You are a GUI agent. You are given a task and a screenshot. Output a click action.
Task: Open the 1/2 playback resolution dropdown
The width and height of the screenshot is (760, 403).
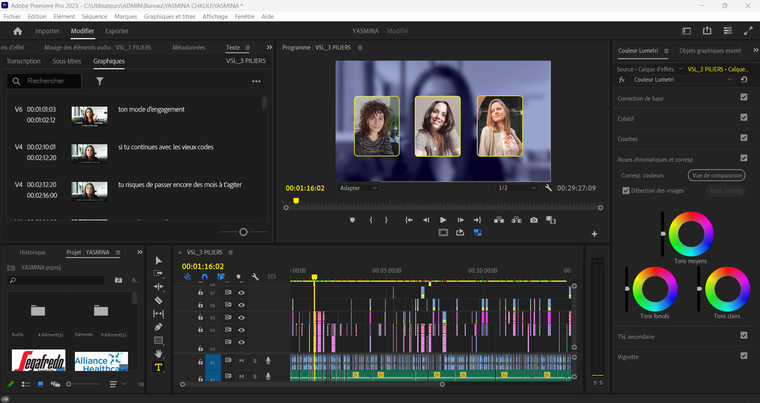(516, 187)
